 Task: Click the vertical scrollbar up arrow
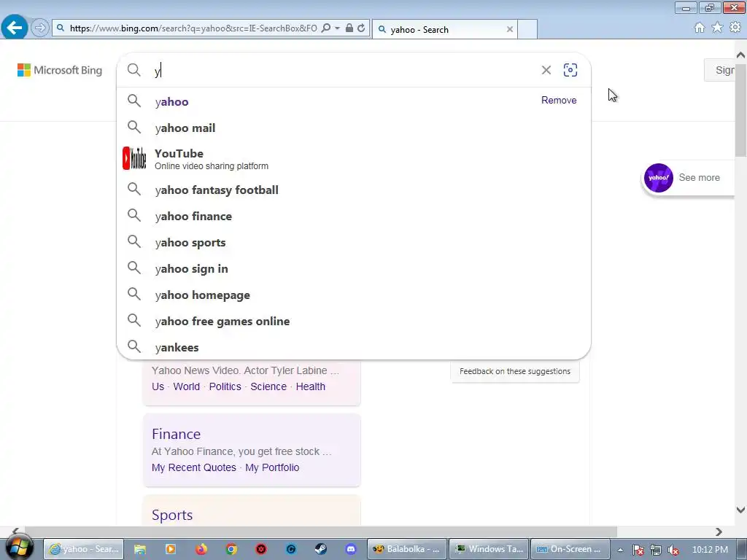tap(740, 55)
